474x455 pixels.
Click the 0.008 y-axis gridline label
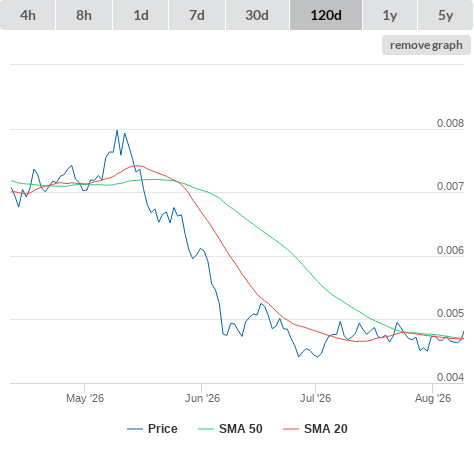tap(450, 123)
